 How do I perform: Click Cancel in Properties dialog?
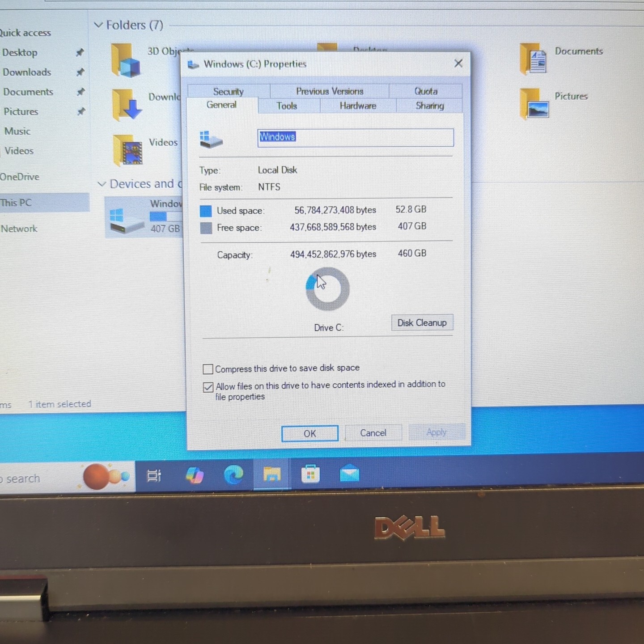[x=373, y=432]
